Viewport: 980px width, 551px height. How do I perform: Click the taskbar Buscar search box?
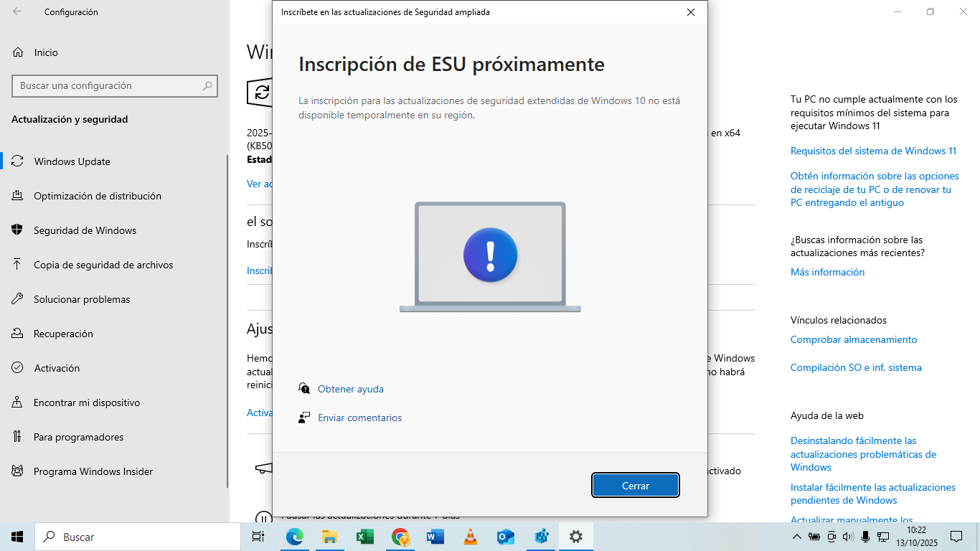click(x=138, y=537)
